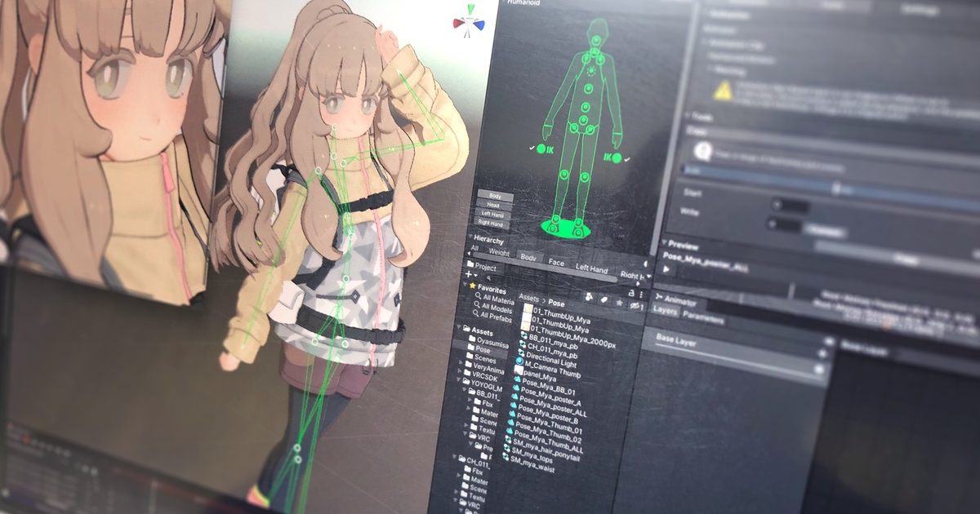Click the star icon in the Project toolbar

619,302
